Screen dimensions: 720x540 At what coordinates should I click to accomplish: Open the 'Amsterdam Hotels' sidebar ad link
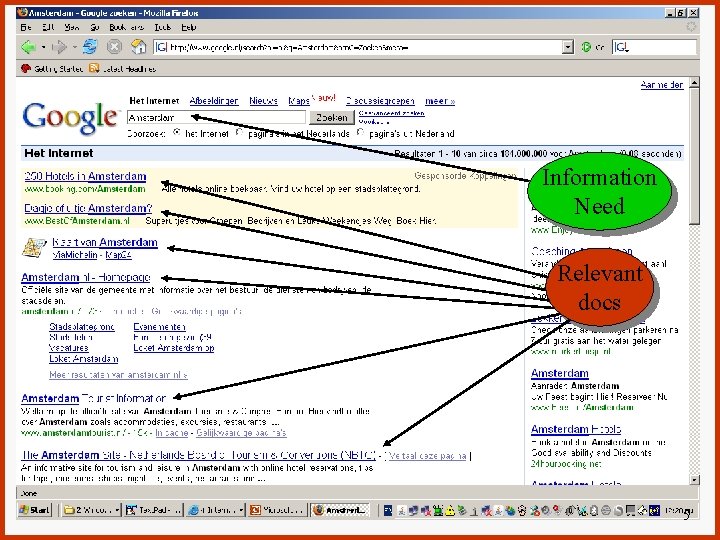point(576,429)
